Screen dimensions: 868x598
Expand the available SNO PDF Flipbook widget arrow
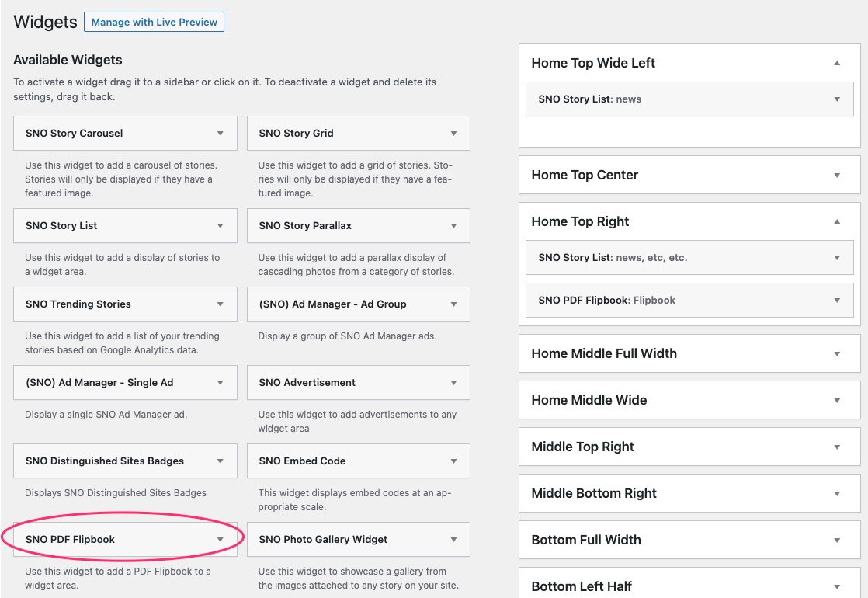point(220,540)
